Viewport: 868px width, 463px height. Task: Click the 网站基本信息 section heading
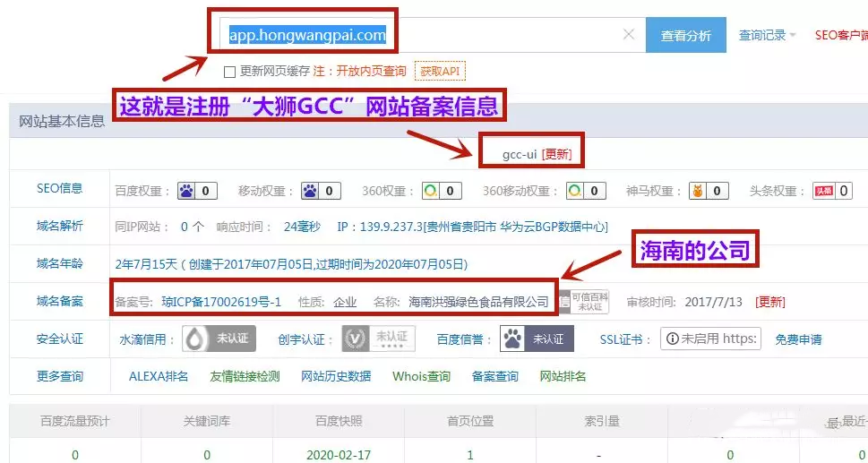coord(62,121)
